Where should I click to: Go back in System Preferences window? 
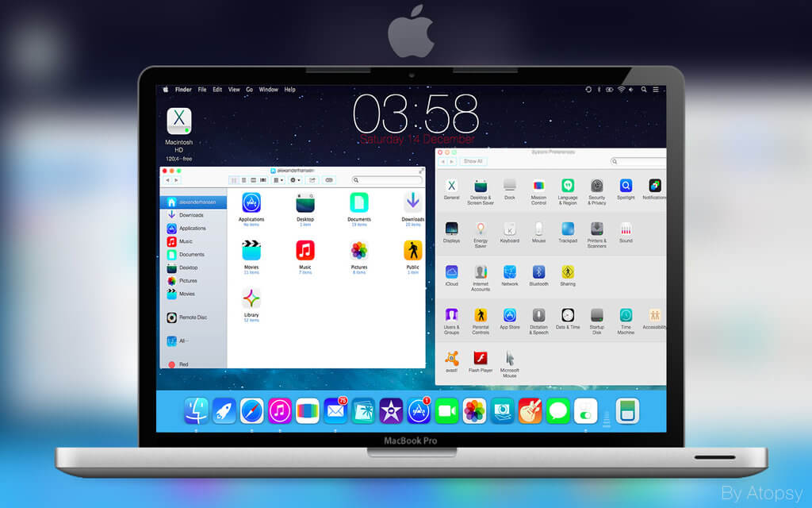tap(442, 161)
